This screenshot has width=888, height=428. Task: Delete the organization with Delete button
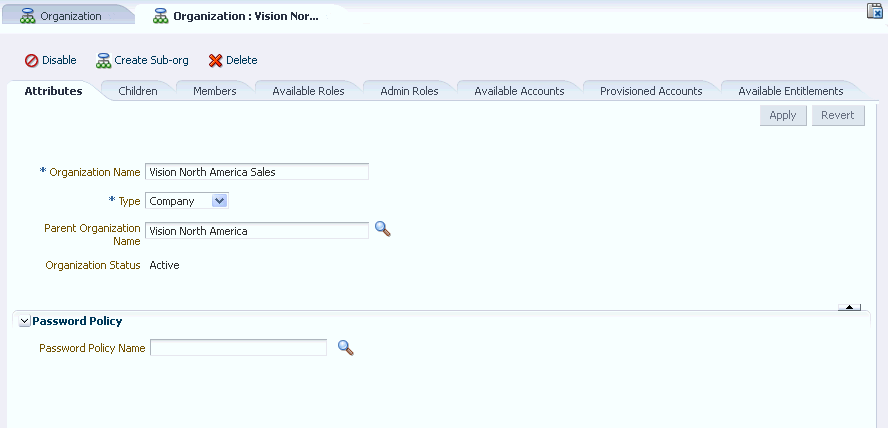click(x=233, y=60)
